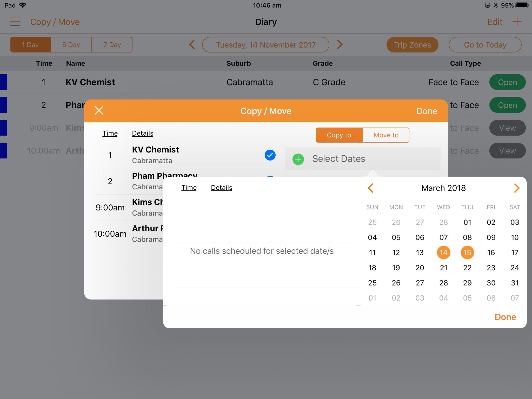Tap the Go to Today button

[485, 45]
